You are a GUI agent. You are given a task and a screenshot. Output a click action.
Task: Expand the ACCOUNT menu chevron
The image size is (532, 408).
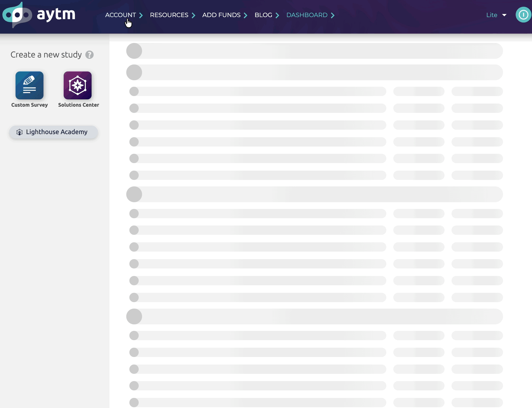coord(141,15)
